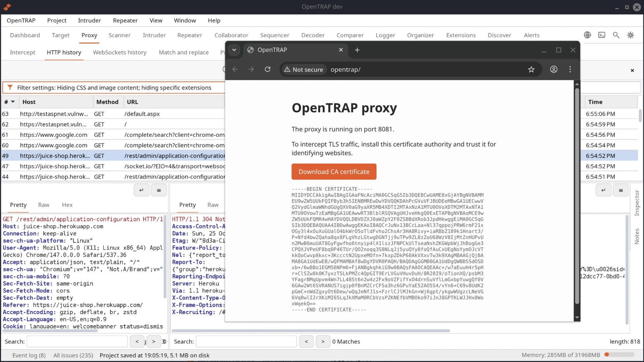Select the Raw view in request panel
Screen dimensions: 644x362
pyautogui.click(x=44, y=205)
